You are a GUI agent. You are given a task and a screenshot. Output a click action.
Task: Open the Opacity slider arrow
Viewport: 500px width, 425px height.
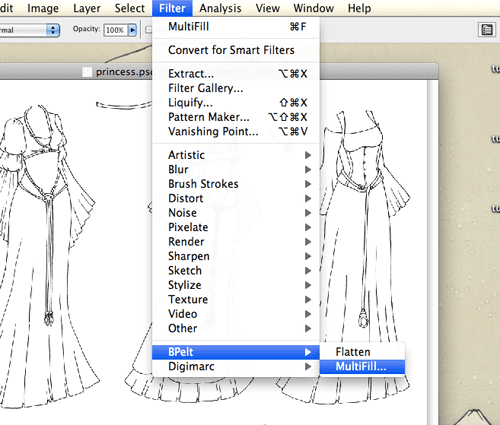[133, 30]
